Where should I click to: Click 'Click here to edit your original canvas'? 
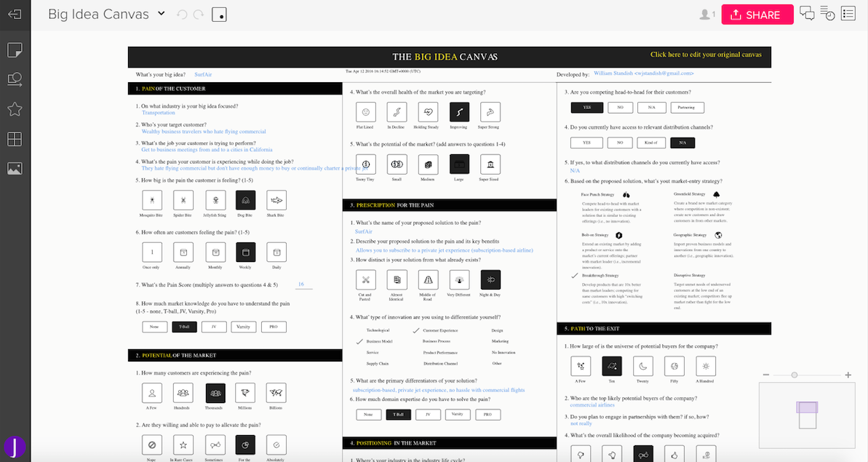click(x=706, y=55)
